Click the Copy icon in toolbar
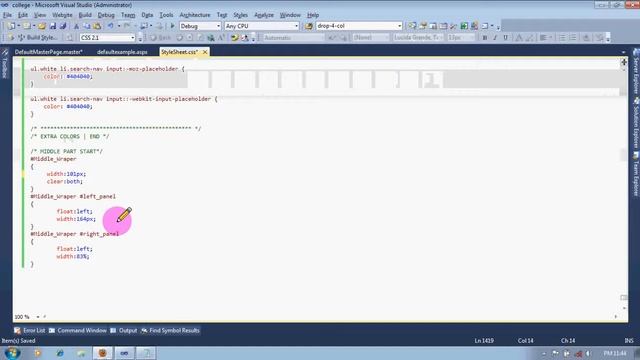This screenshot has width=640, height=360. pyautogui.click(x=87, y=26)
